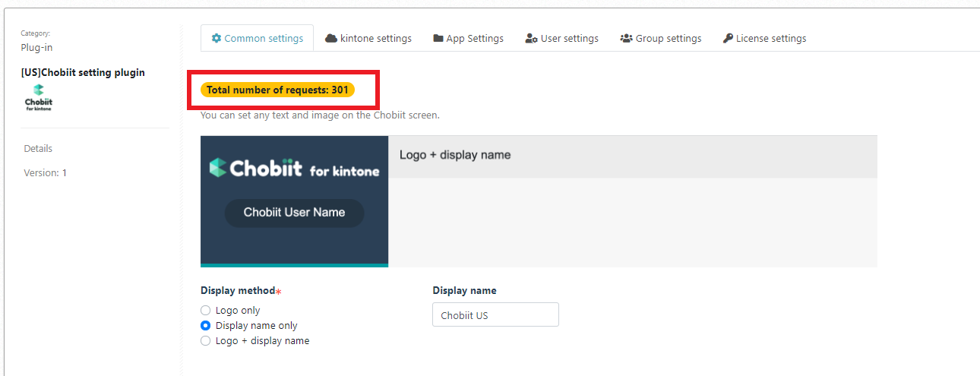The height and width of the screenshot is (376, 980).
Task: Click the Chobiit for kintone preview logo
Action: (294, 168)
